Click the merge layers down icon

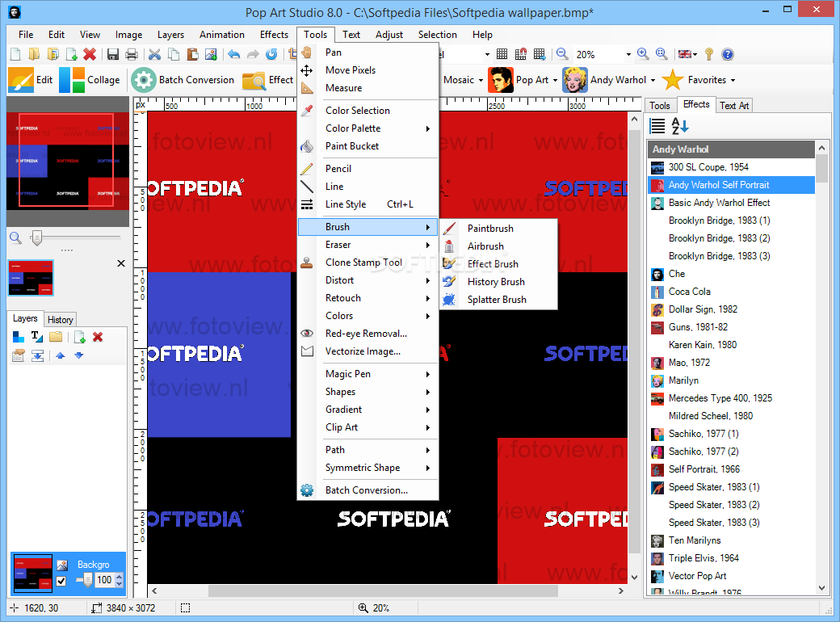37,355
